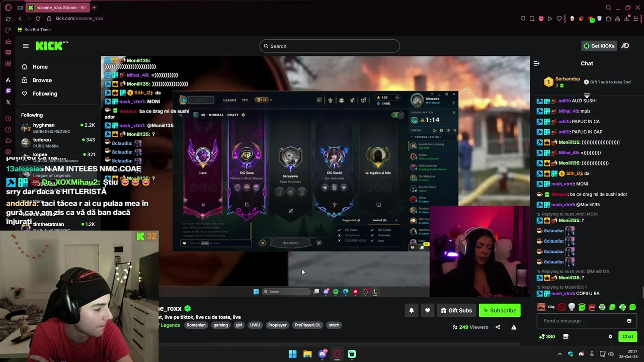The image size is (644, 362).
Task: Open Twitch in the Opera sidebar
Action: 8,91
